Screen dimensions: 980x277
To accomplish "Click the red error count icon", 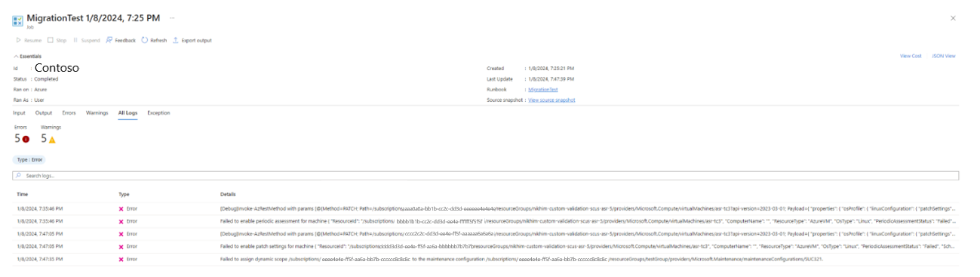I will pos(26,139).
